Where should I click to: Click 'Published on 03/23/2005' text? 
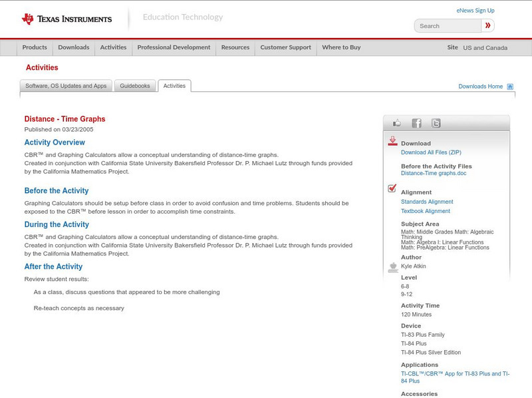59,129
